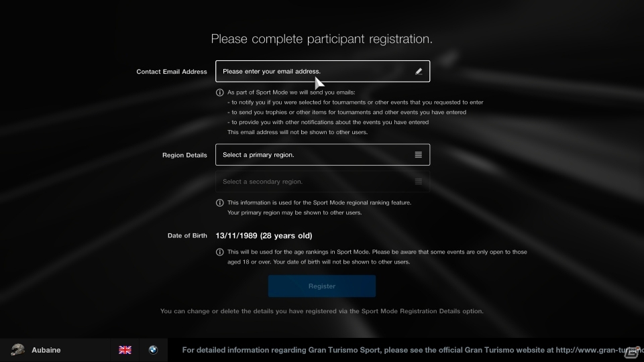Viewport: 644px width, 362px height.
Task: Click the Register button
Action: point(321,286)
